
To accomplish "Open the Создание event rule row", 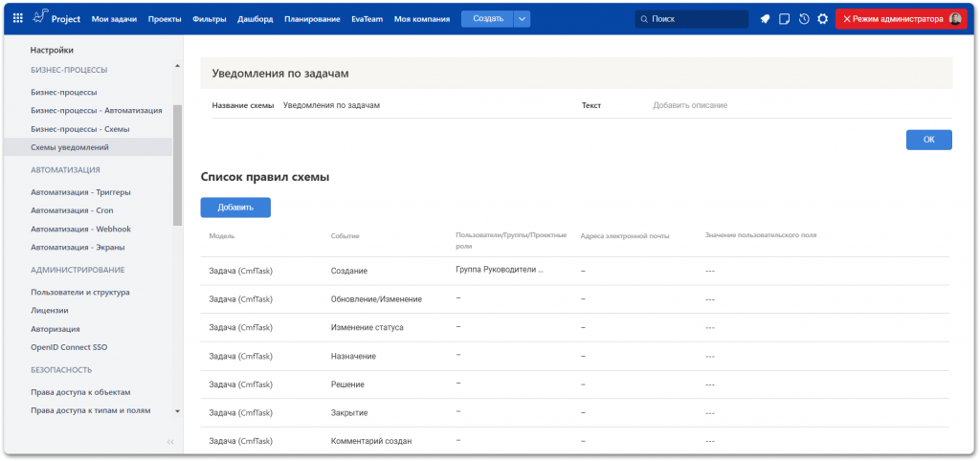I will (348, 272).
